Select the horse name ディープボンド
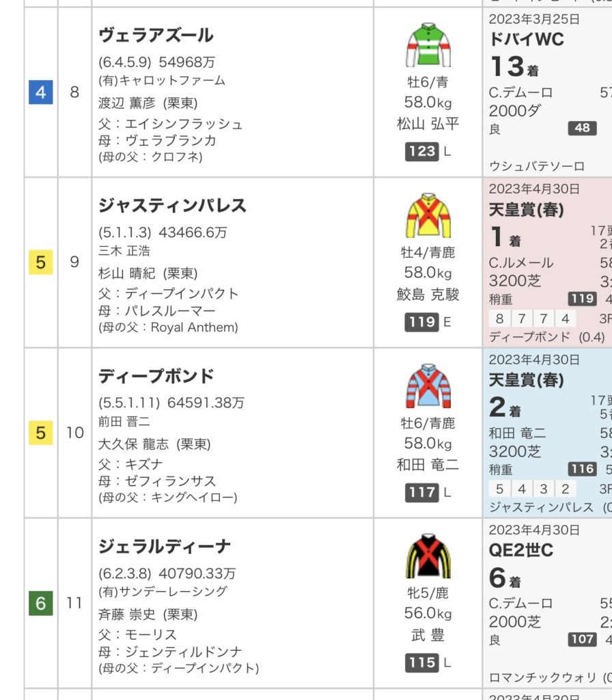This screenshot has width=612, height=700. coord(156,376)
